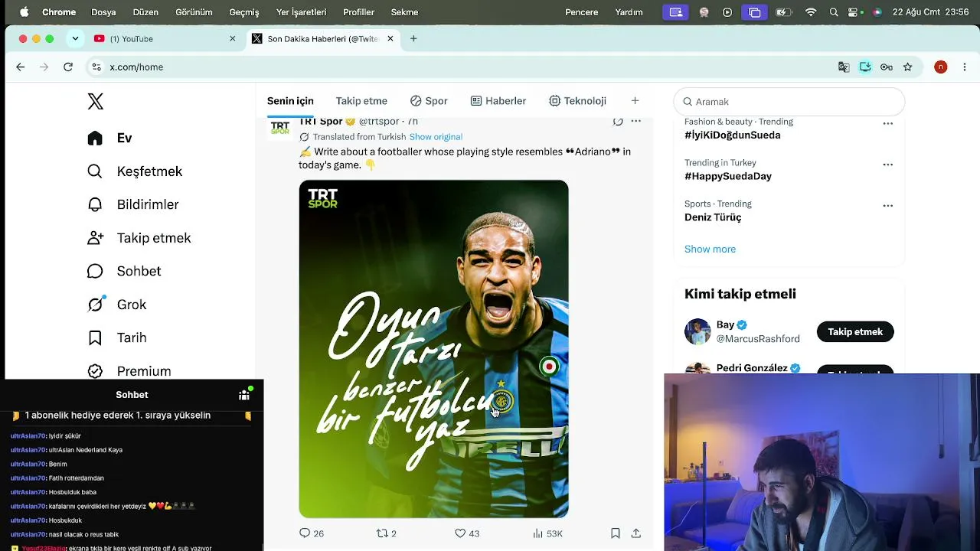
Task: Go back to the previous page
Action: click(21, 67)
